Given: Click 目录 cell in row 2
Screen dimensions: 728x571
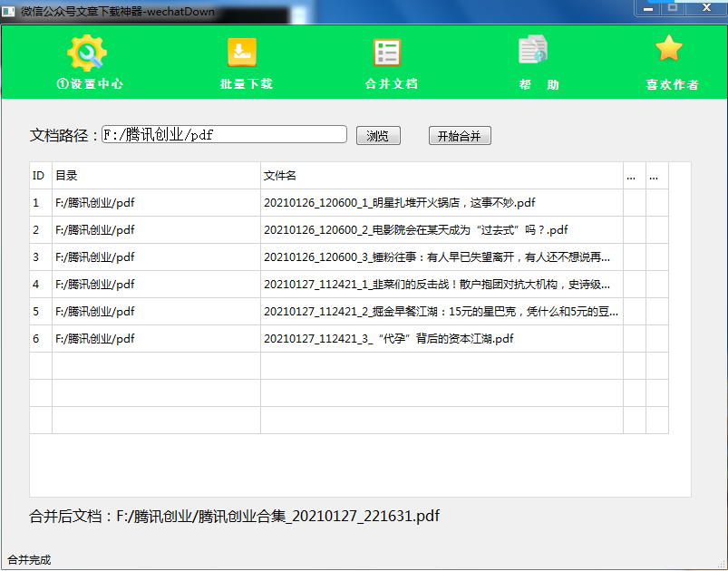Looking at the screenshot, I should tap(157, 230).
